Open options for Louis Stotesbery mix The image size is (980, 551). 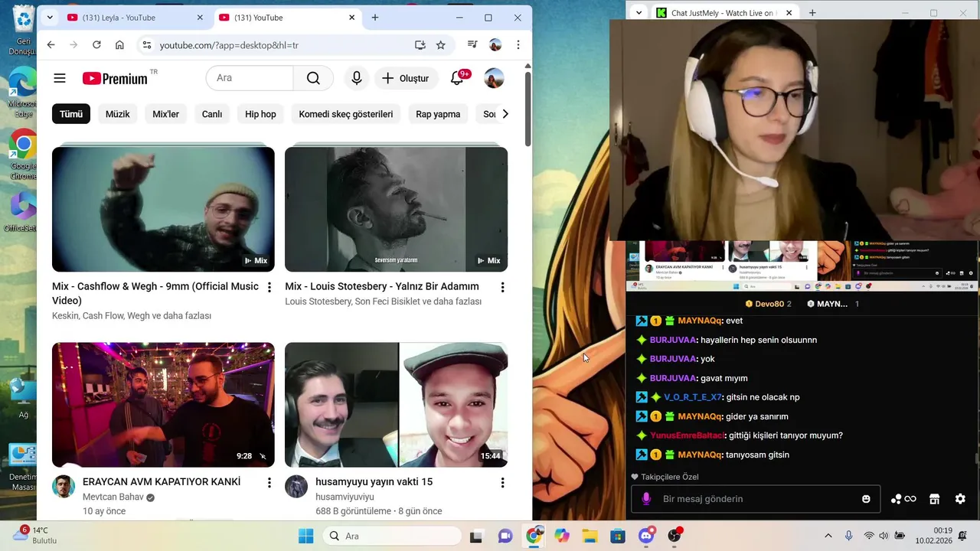click(x=502, y=287)
